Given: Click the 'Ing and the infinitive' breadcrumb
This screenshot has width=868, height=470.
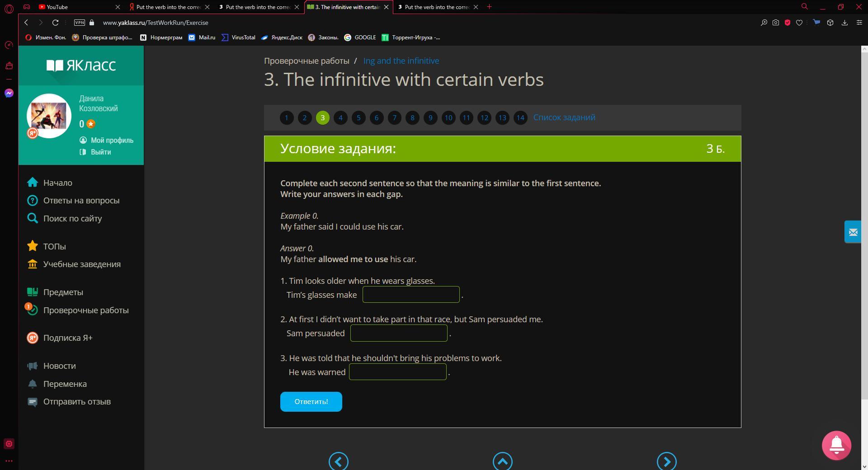Looking at the screenshot, I should click(401, 61).
